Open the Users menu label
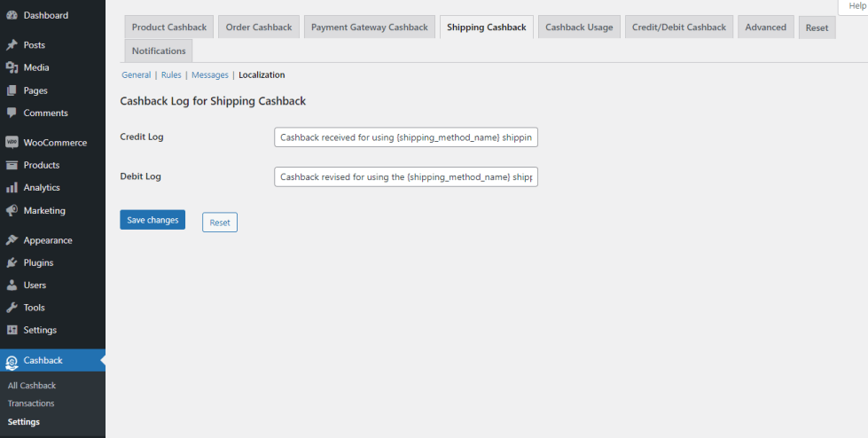This screenshot has height=438, width=868. [35, 285]
